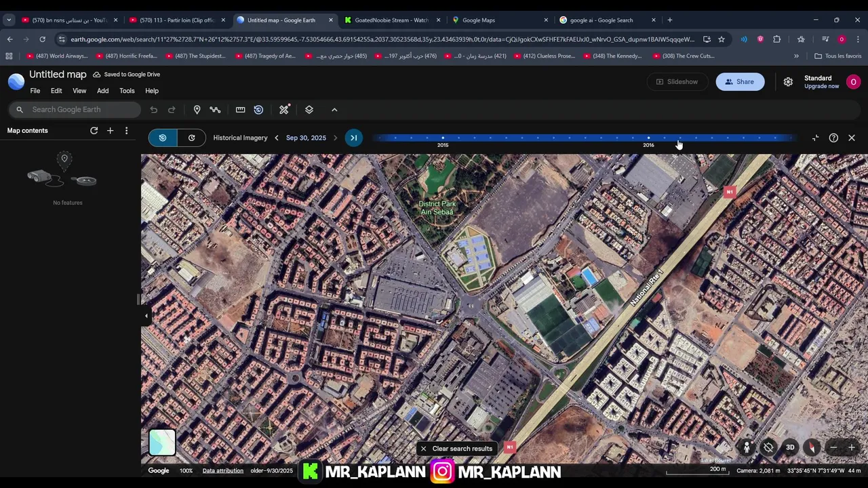The width and height of the screenshot is (868, 488).
Task: Open the Chrome three-dot menu
Action: (x=858, y=39)
